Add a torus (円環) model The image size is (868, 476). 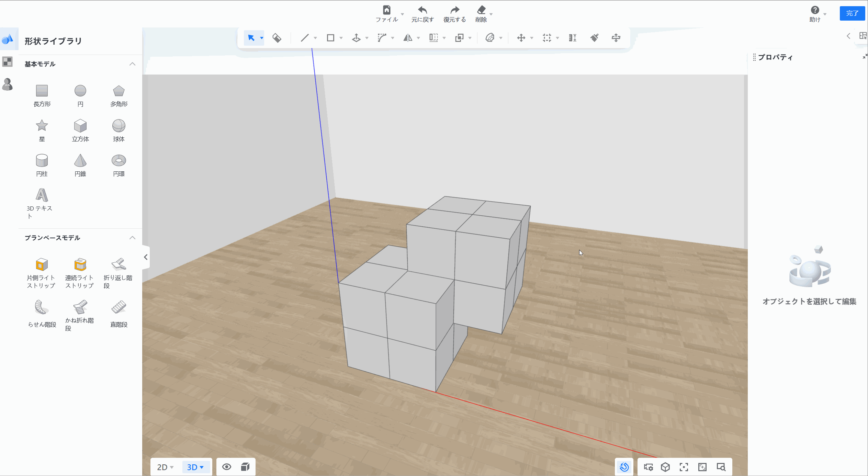(119, 165)
